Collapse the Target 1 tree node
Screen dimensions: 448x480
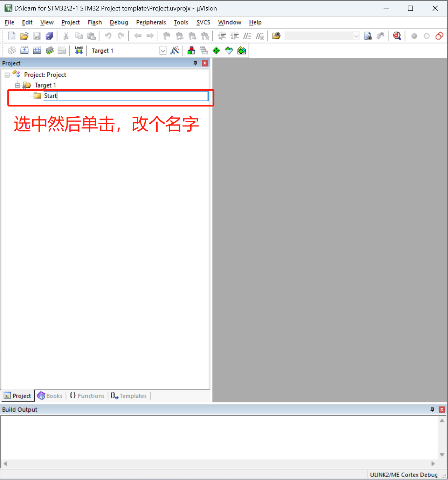(x=18, y=85)
